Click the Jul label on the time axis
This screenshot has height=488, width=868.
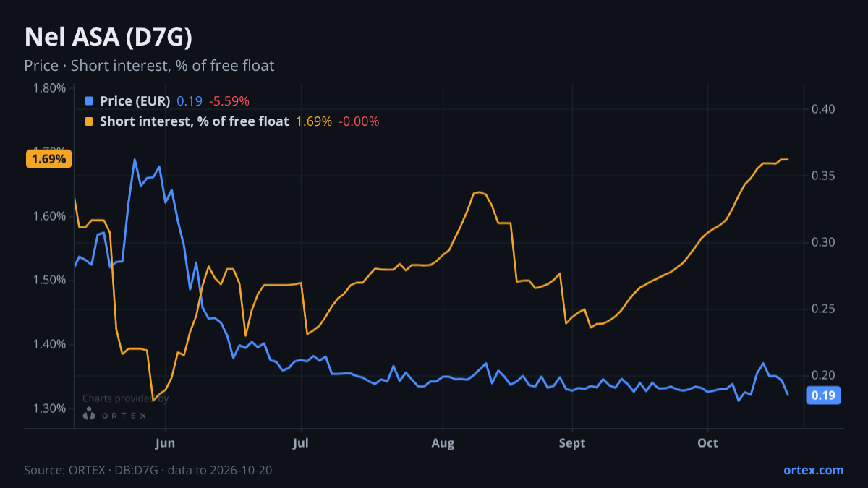click(x=301, y=443)
